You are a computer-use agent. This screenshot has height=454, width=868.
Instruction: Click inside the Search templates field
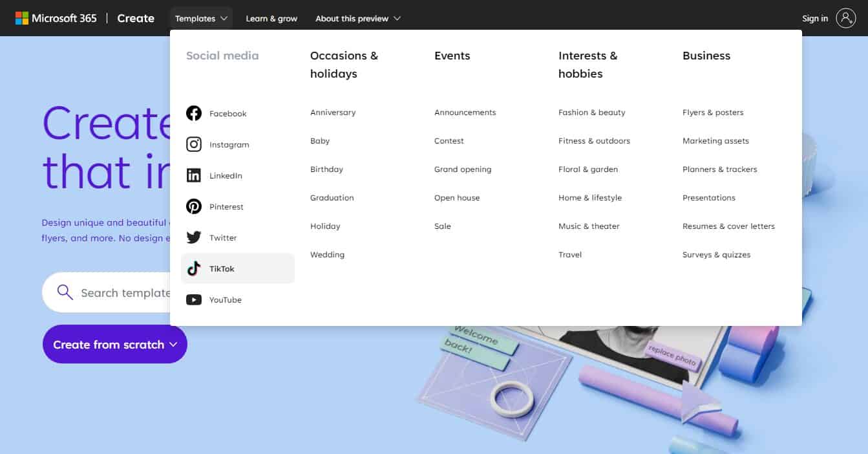[x=123, y=292]
